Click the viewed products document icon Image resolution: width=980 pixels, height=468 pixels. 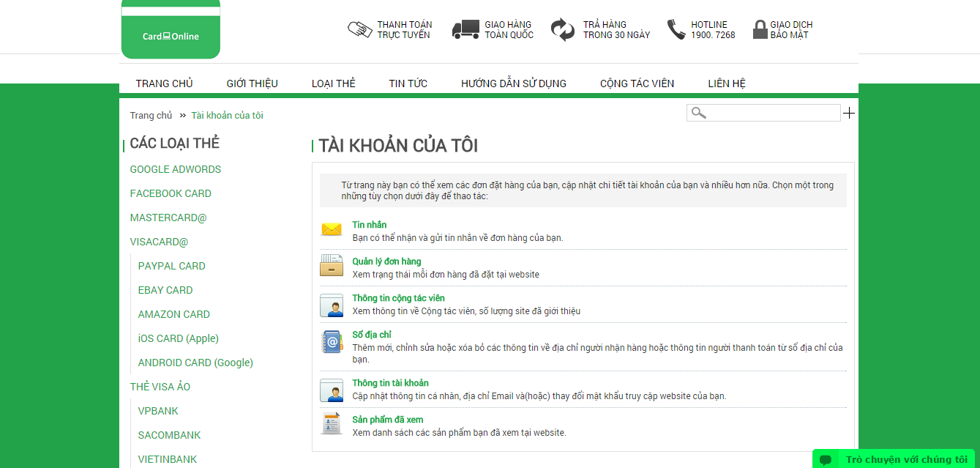[x=332, y=423]
